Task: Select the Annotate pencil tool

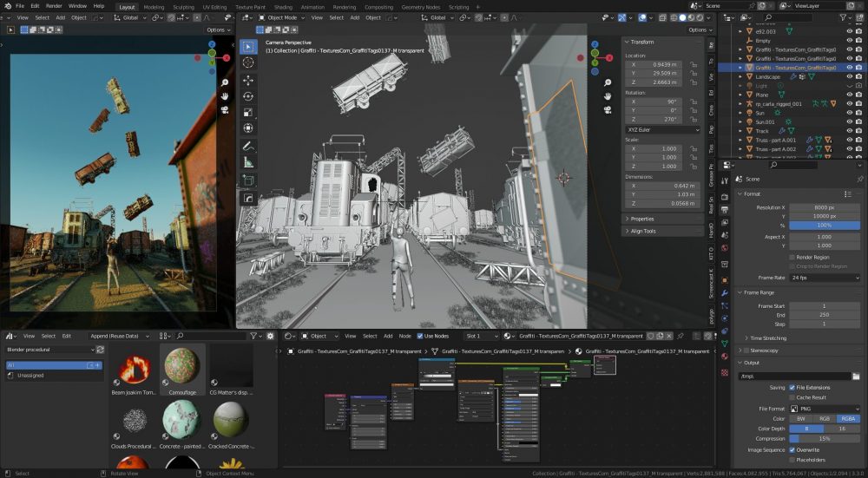Action: (x=248, y=147)
